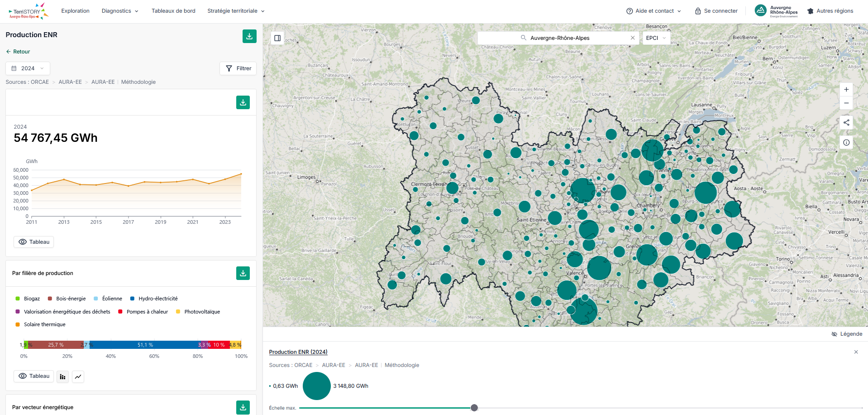The width and height of the screenshot is (868, 415).
Task: Show Tableau view under filière chart
Action: pos(34,376)
